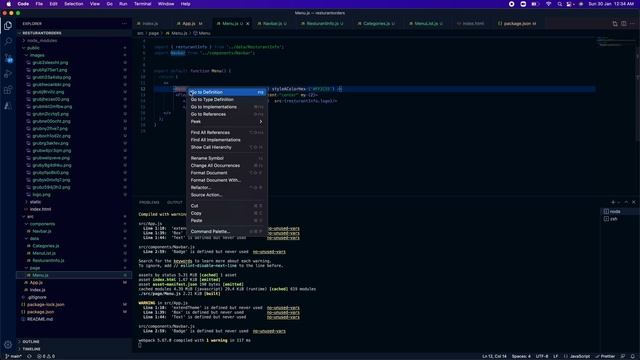Click the split editor icon
The image size is (640, 360).
point(623,24)
